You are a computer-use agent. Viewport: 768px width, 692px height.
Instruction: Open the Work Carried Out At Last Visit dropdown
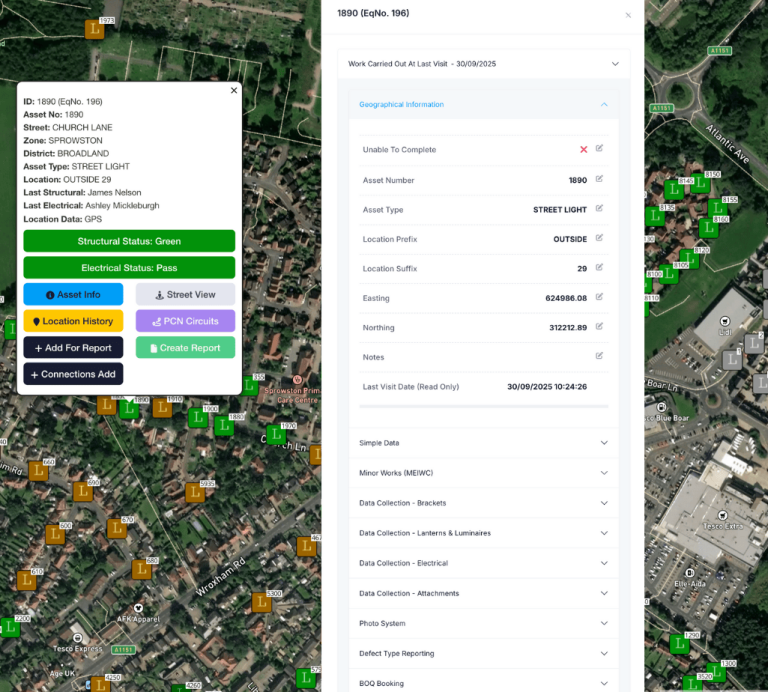coord(614,64)
